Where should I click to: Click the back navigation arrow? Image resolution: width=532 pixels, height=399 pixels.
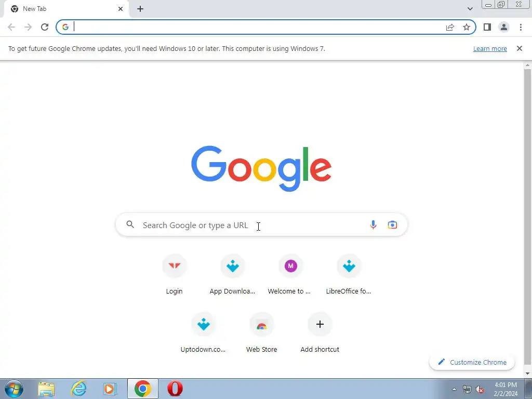[11, 27]
